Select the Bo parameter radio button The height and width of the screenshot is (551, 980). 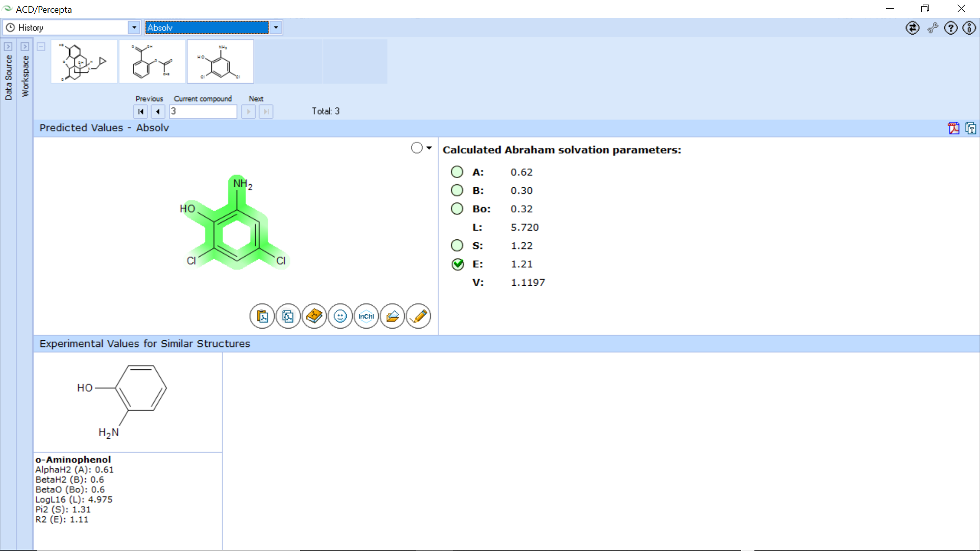pyautogui.click(x=457, y=209)
